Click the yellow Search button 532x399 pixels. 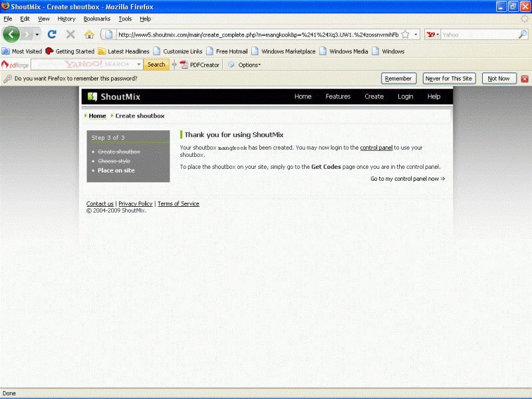point(156,65)
